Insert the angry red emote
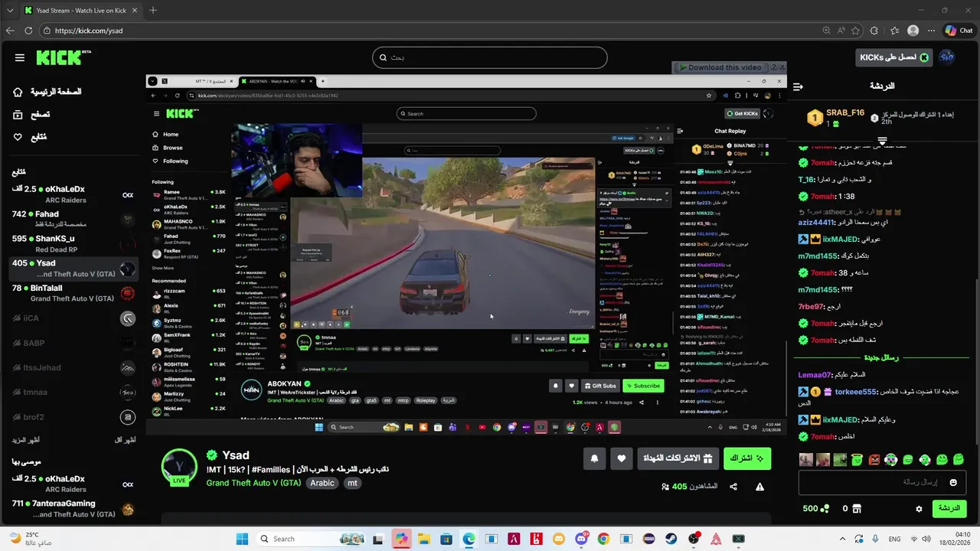 pos(874,460)
